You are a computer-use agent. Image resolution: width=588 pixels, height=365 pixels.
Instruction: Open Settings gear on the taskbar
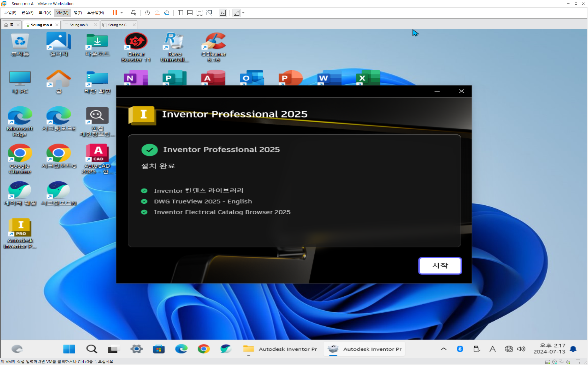pyautogui.click(x=136, y=349)
